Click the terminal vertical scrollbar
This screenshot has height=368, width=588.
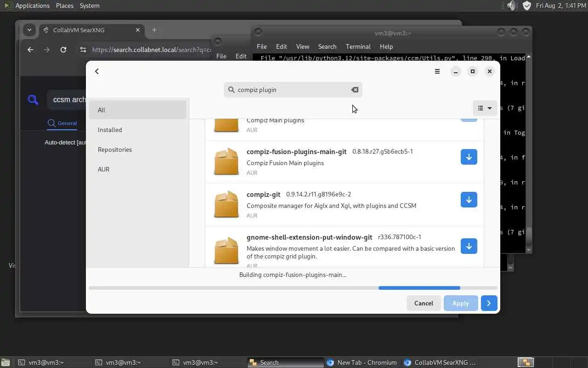529,153
